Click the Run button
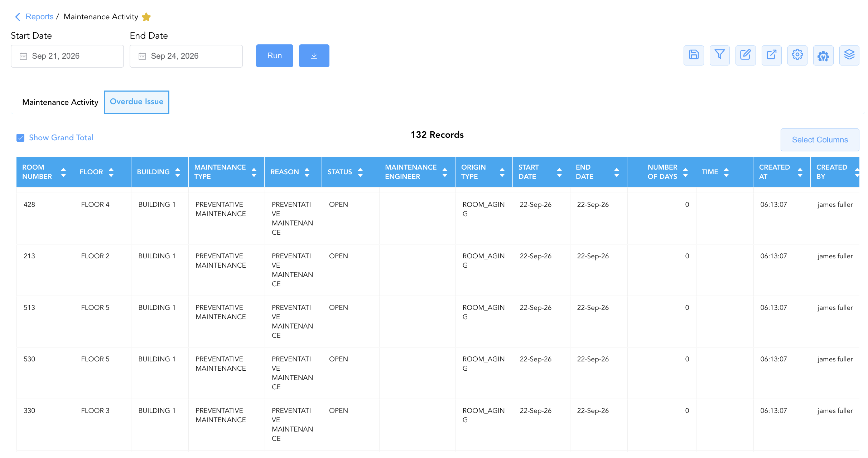 [275, 56]
